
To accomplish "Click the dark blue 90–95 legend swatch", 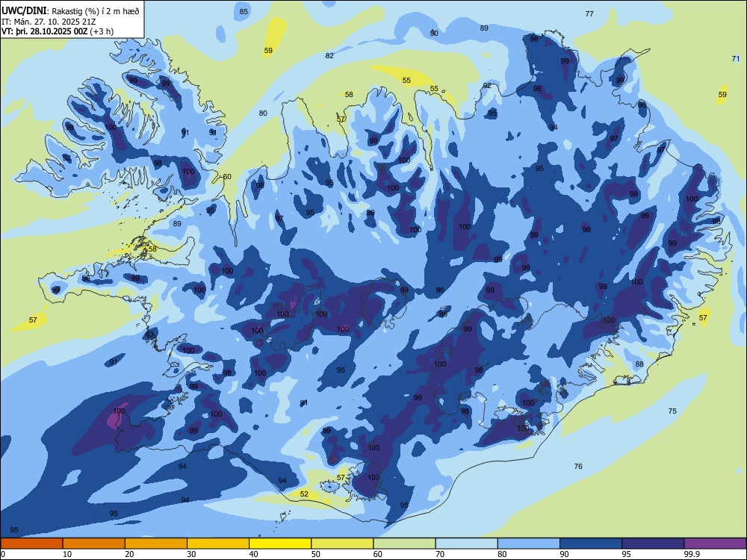I will click(x=591, y=544).
